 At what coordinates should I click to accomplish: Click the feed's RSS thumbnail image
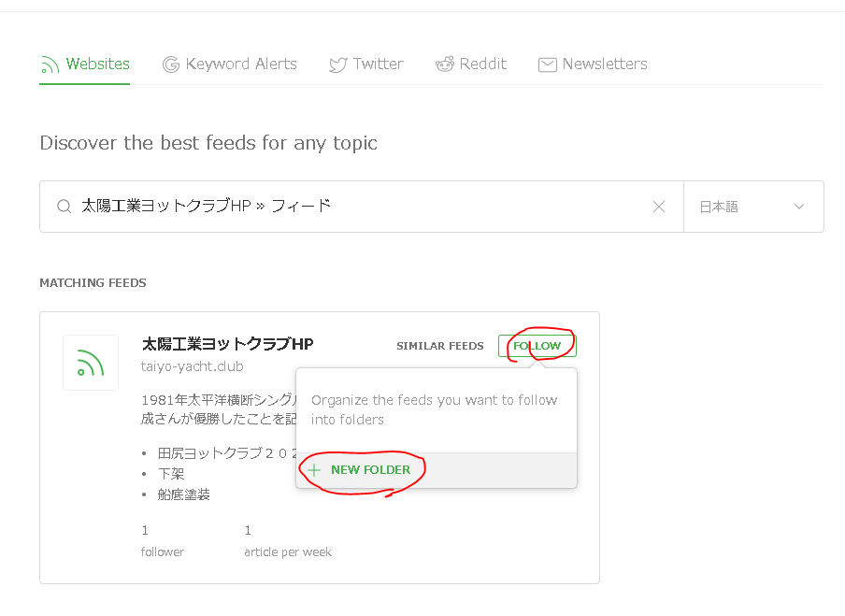point(91,362)
